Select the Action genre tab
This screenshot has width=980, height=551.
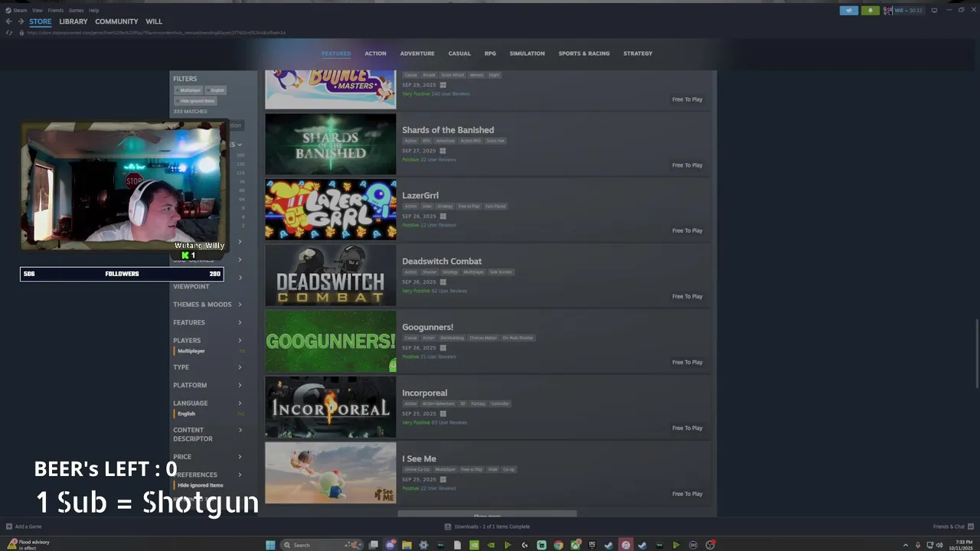pos(375,54)
